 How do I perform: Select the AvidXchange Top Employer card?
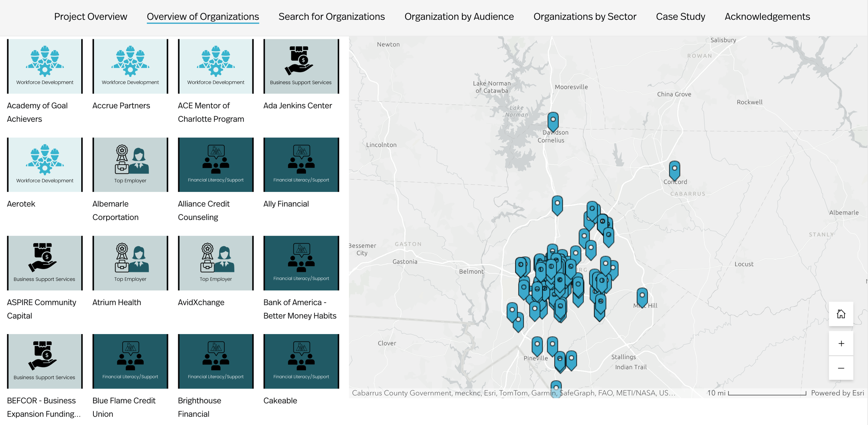tap(216, 264)
